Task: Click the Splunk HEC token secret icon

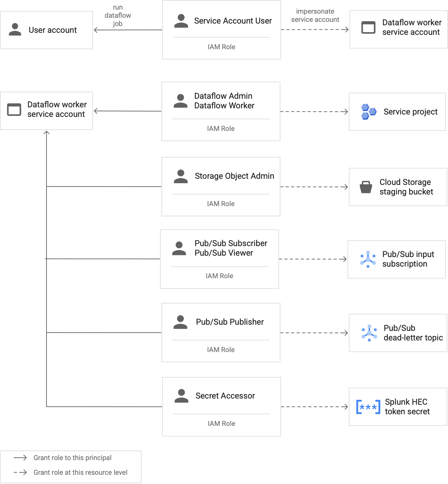Action: (x=368, y=407)
